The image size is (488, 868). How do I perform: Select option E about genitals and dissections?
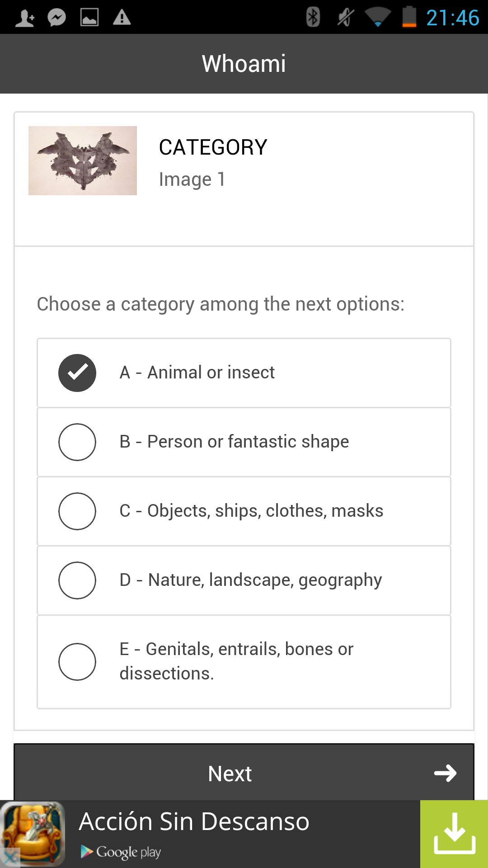(x=77, y=661)
